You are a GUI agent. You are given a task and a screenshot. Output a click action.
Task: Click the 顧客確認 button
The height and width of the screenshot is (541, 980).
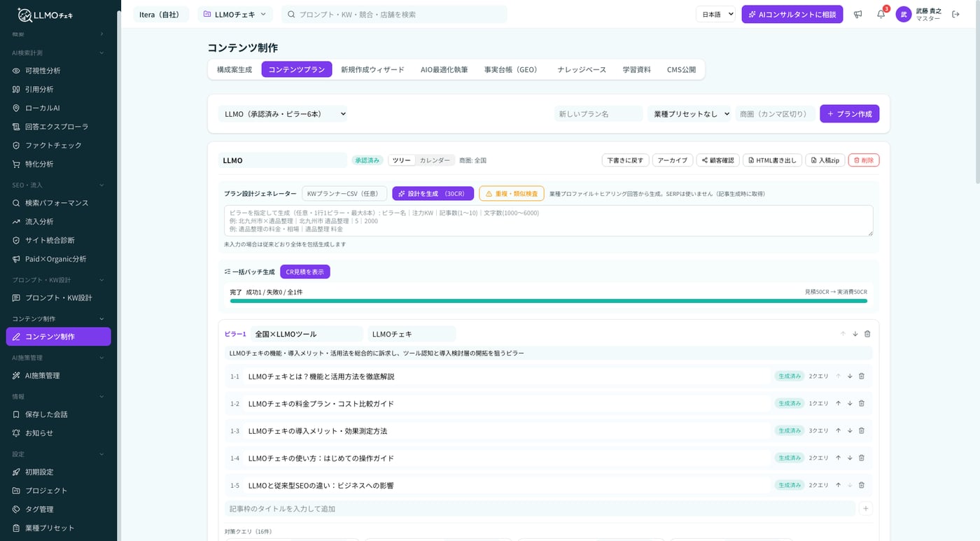coord(717,160)
